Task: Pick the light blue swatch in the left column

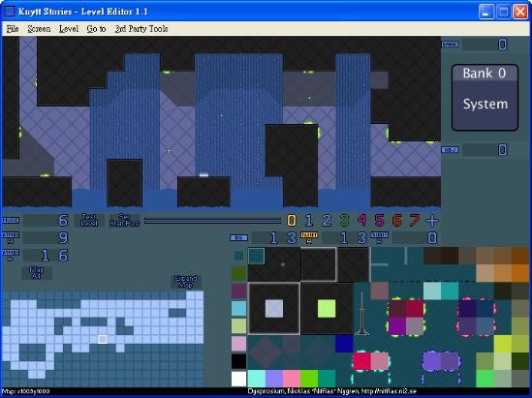Action: pos(238,309)
